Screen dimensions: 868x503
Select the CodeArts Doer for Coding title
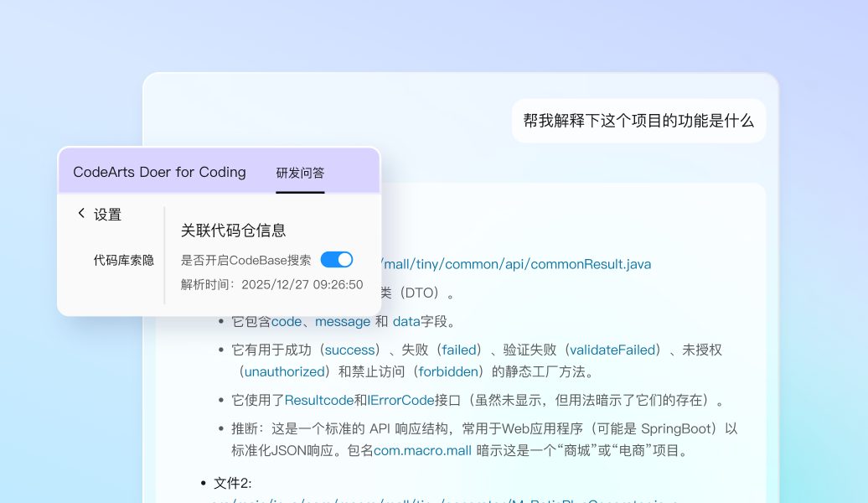pos(159,172)
